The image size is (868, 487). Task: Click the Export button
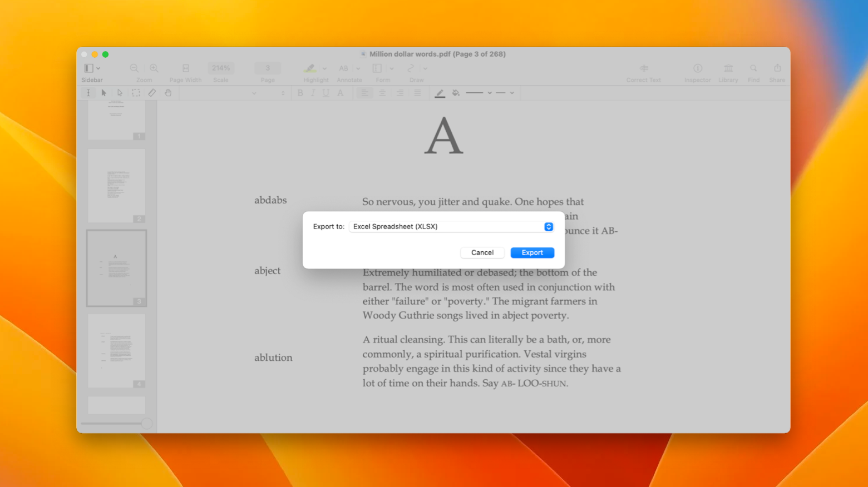[532, 252]
